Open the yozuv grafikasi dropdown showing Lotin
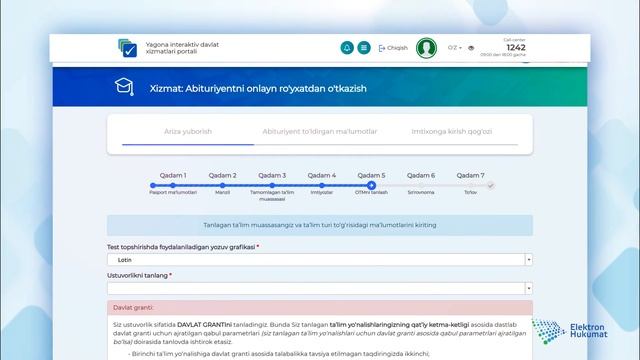This screenshot has width=640, height=360. [320, 260]
